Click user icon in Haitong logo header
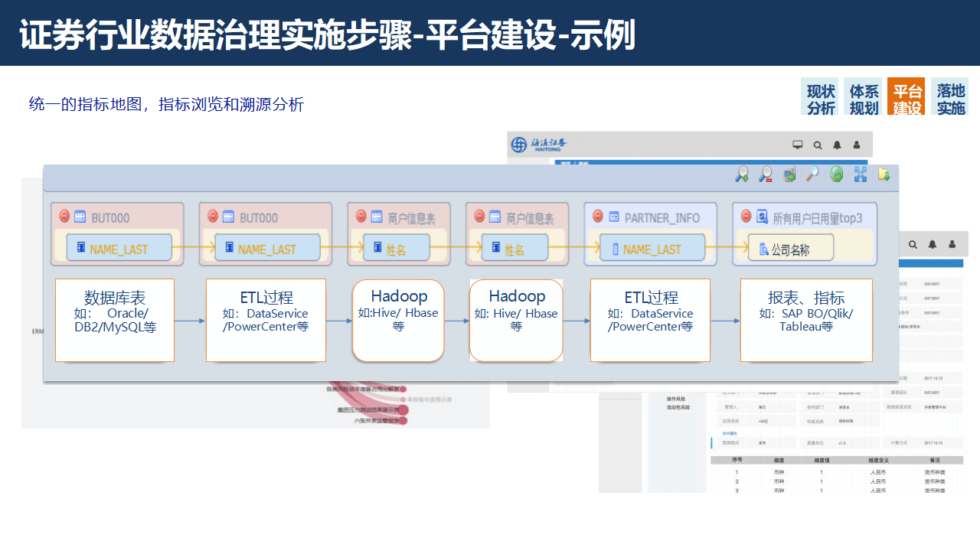980x551 pixels. 857,145
